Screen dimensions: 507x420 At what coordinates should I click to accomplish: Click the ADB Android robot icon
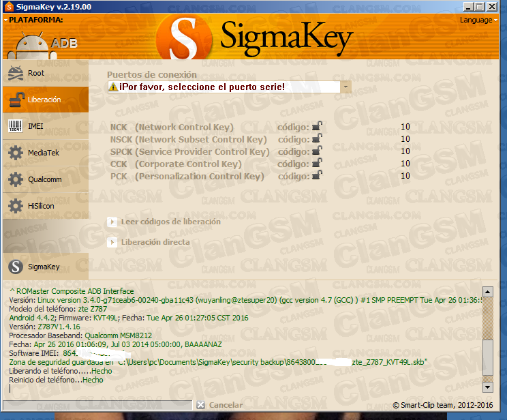32,45
